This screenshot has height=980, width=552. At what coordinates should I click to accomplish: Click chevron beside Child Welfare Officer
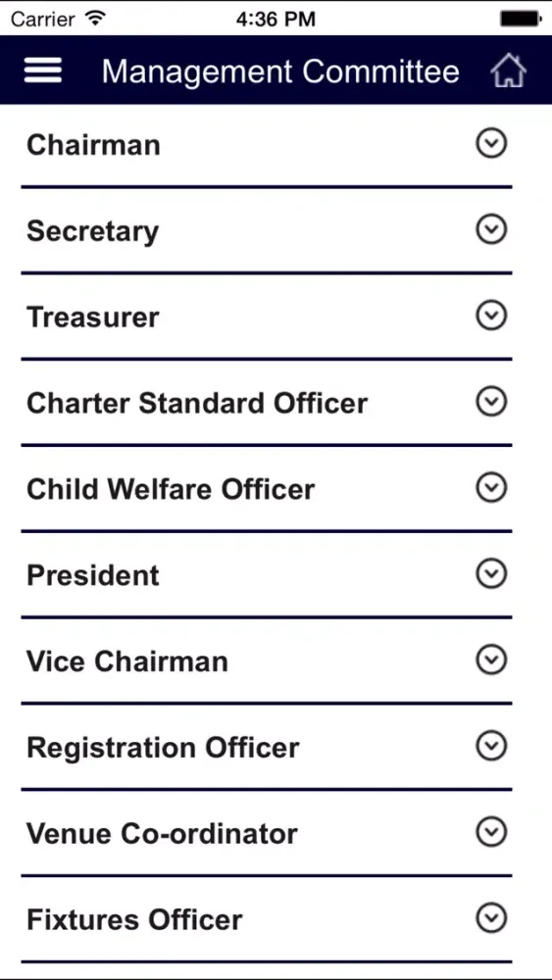[491, 487]
